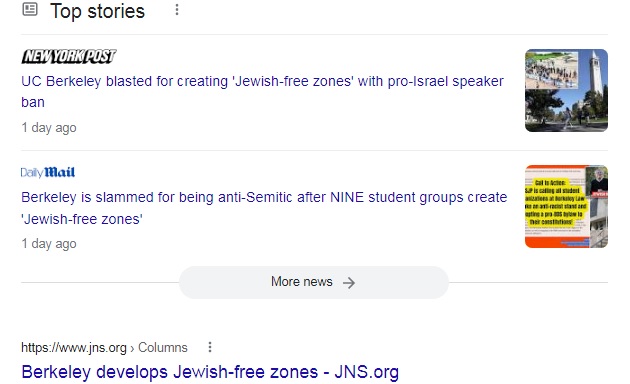Open the Berkeley campus tower thumbnail
Screen dimensions: 630x384
[566, 90]
